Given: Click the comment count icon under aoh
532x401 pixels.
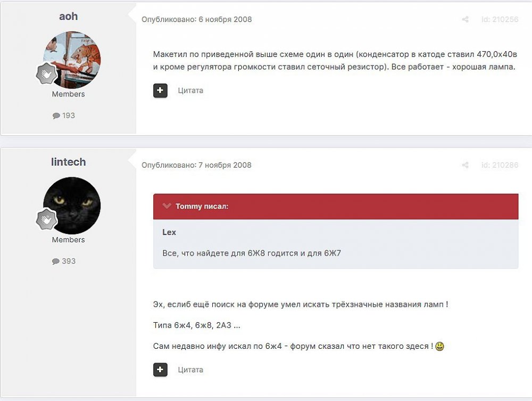Looking at the screenshot, I should 56,116.
